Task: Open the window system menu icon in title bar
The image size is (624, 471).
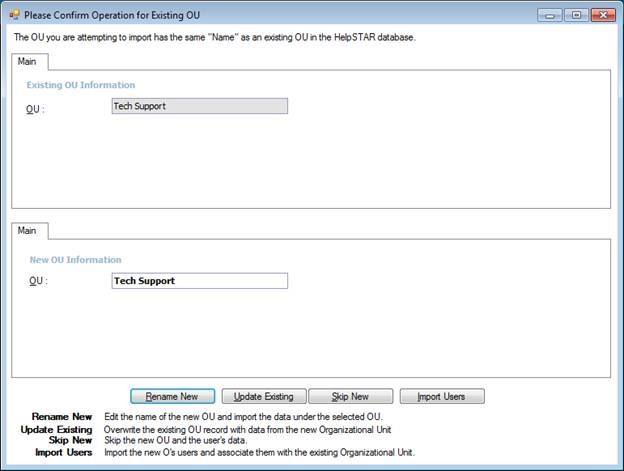Action: tap(13, 15)
